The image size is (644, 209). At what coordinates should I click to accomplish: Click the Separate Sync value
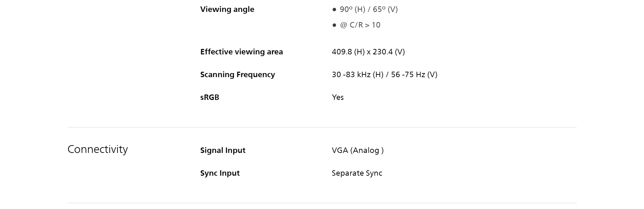point(357,173)
